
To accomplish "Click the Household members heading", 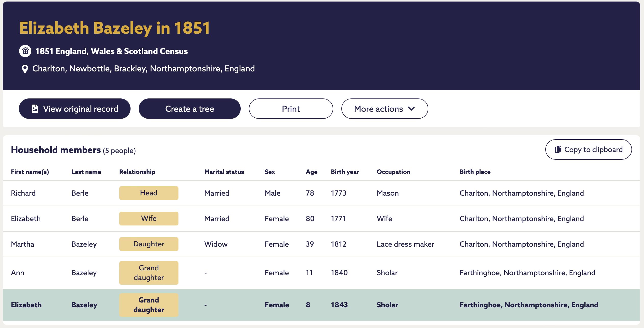I will click(x=56, y=150).
